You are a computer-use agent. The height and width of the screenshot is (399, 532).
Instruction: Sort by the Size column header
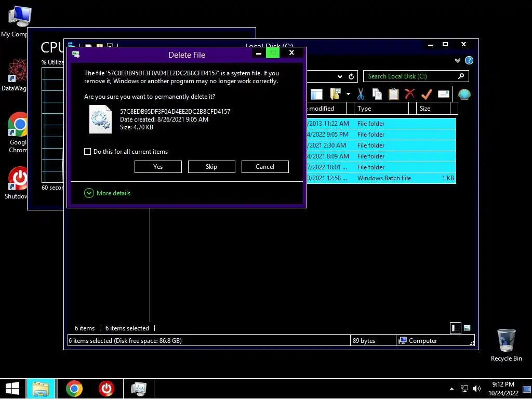433,109
